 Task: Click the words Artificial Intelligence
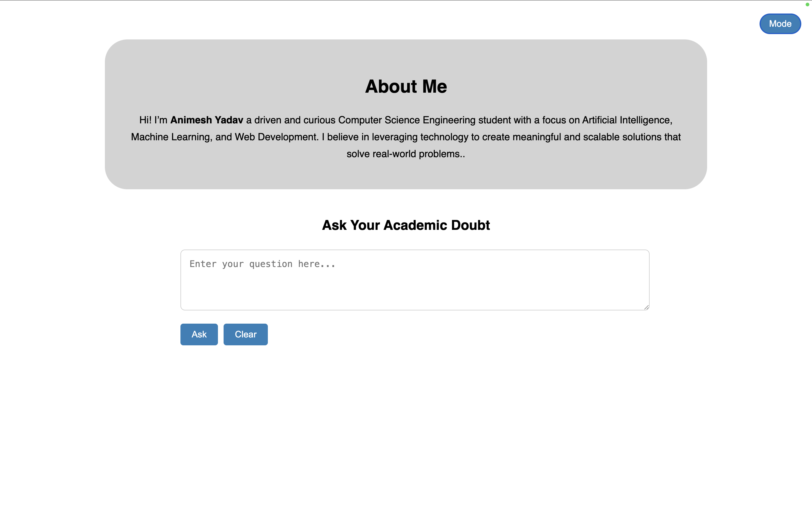coord(627,120)
